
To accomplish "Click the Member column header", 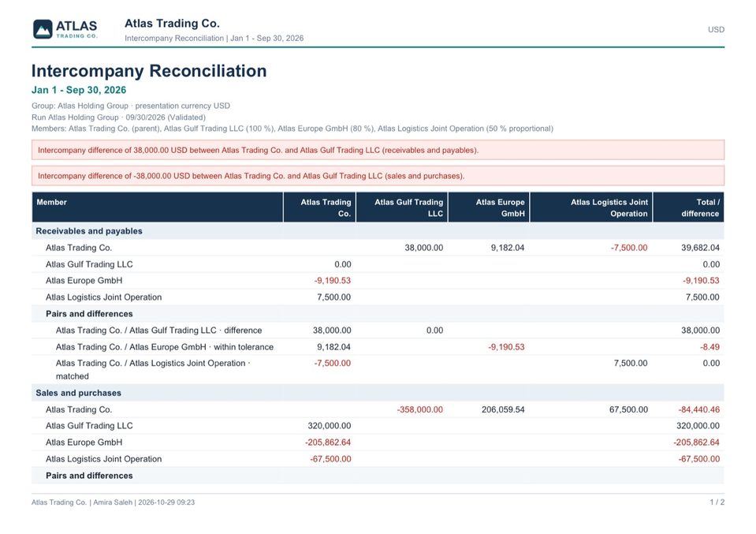I will point(158,207).
